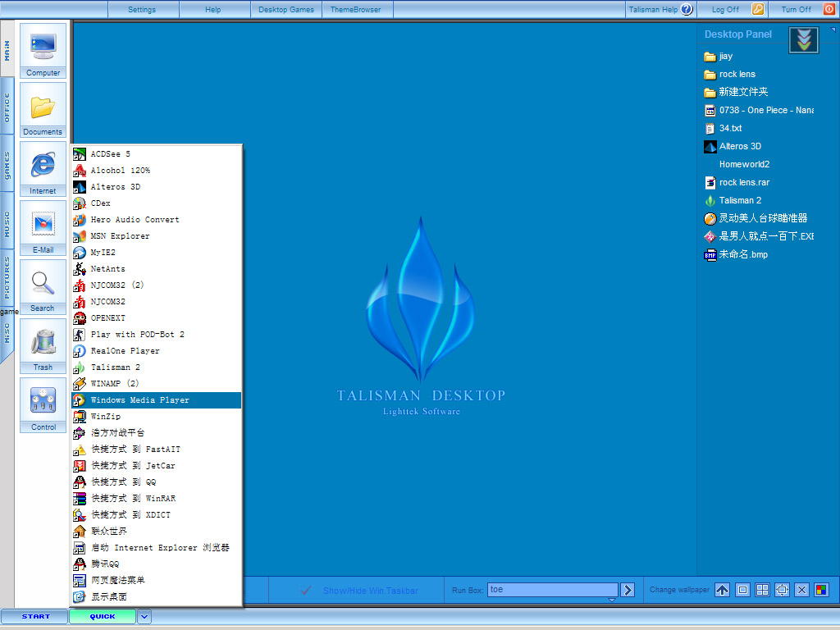Image resolution: width=840 pixels, height=630 pixels.
Task: Open the Settings top menu
Action: tap(142, 9)
